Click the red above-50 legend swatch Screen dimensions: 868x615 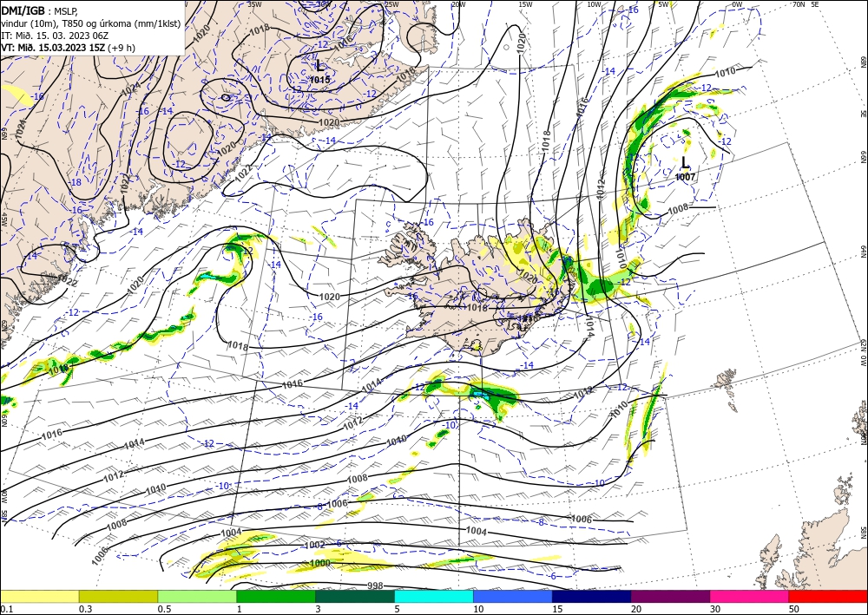828,596
